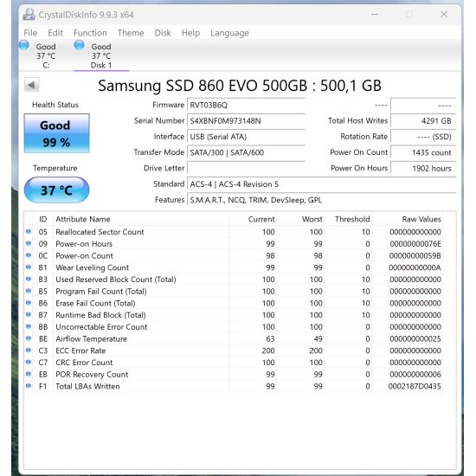The image size is (476, 476).
Task: Click the previous disk arrow button
Action: (31, 85)
